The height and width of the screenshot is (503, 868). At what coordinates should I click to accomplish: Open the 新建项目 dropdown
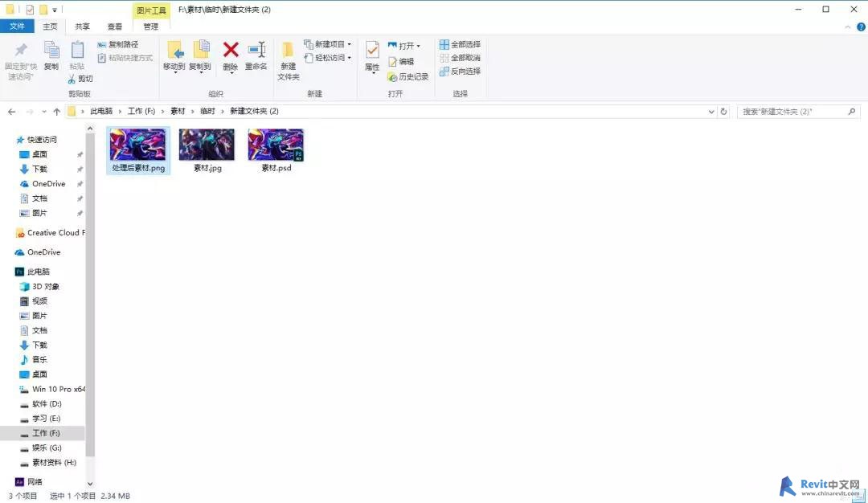point(328,44)
